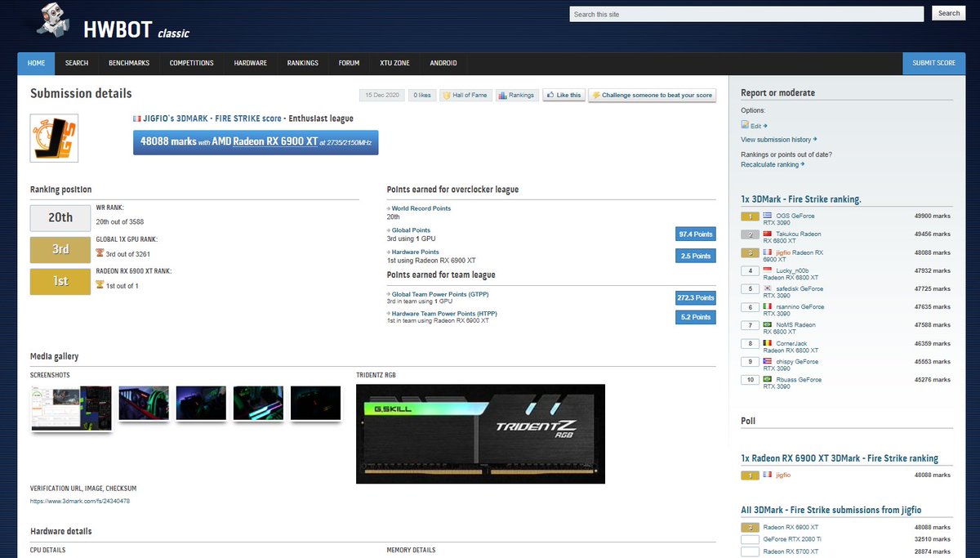Open the HOME navigation tab

point(36,63)
